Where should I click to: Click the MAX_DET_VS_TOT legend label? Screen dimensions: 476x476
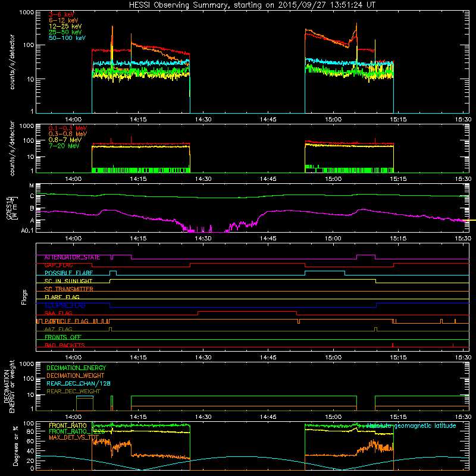click(74, 438)
